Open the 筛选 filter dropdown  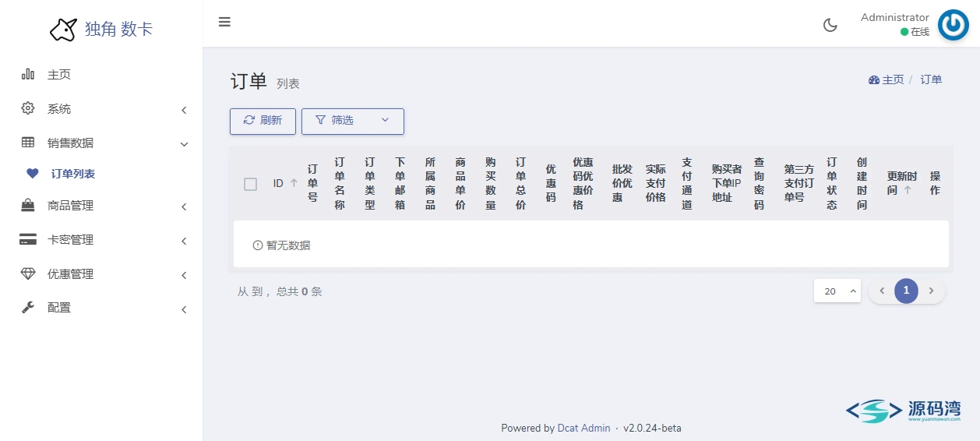pos(353,121)
